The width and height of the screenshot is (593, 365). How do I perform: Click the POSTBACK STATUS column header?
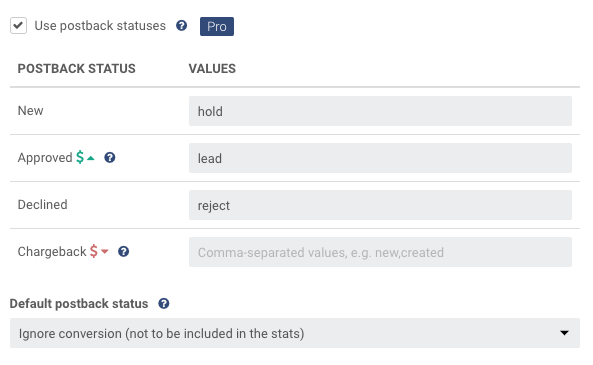(76, 68)
